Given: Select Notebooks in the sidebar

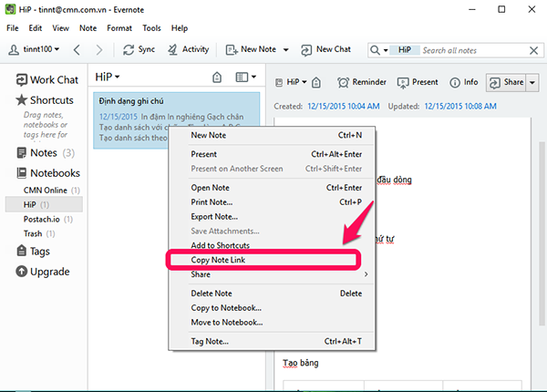Looking at the screenshot, I should click(48, 173).
